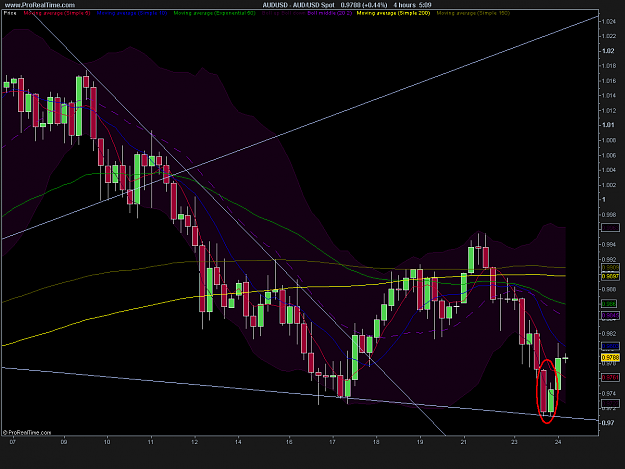Select Moving average (Simple 150) legend label
625x469 pixels.
(473, 13)
